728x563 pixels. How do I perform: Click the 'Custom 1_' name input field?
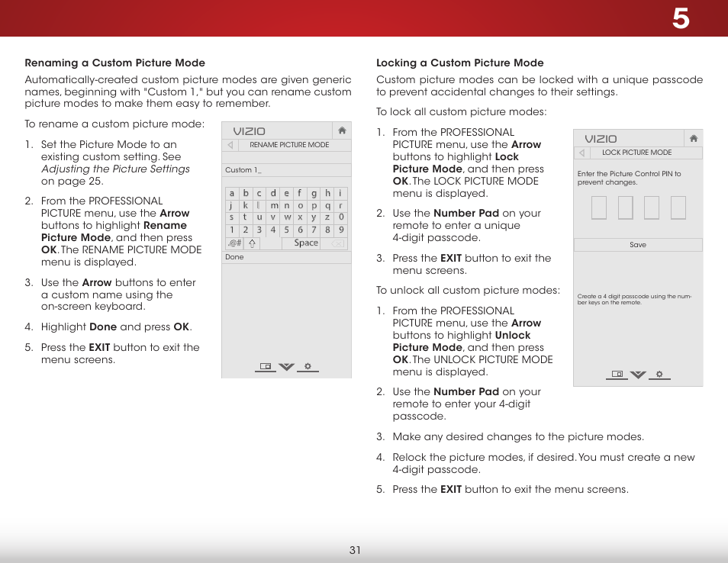point(286,170)
